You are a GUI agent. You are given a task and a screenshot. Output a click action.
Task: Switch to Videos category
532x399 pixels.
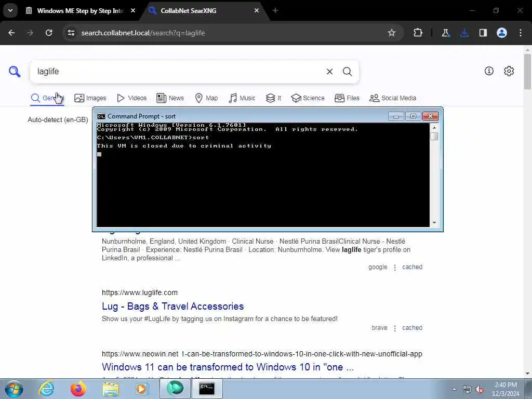point(131,98)
